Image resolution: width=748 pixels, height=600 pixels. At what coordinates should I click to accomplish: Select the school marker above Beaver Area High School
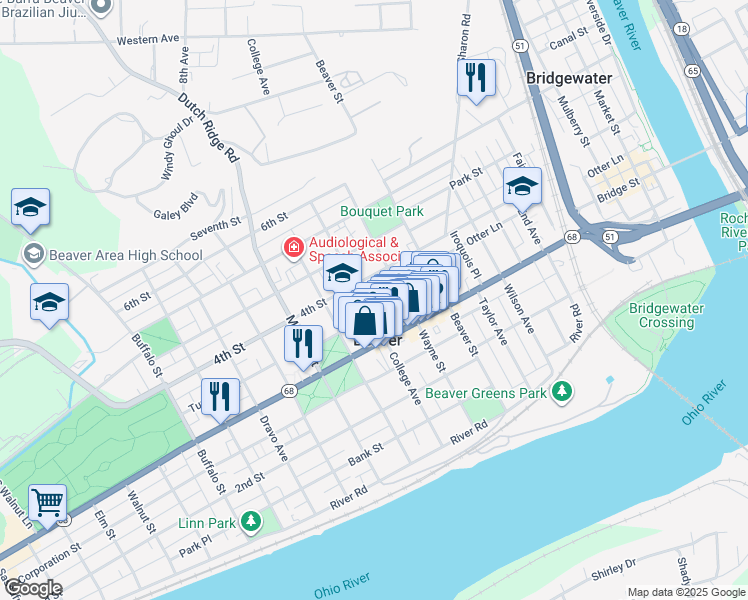pos(31,208)
